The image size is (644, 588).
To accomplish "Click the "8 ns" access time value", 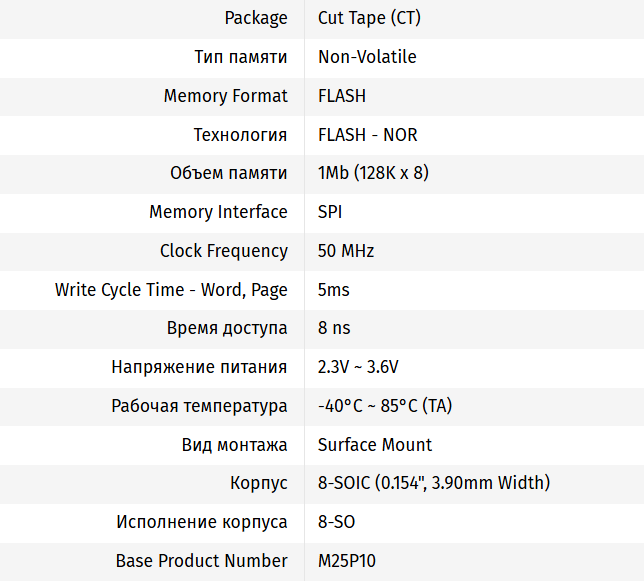I will (x=334, y=328).
